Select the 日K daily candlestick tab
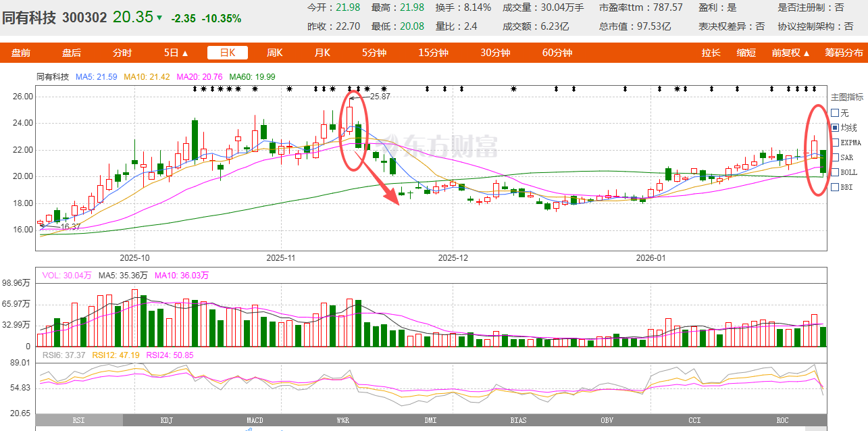Screen dimensions: 868x431 coord(227,53)
